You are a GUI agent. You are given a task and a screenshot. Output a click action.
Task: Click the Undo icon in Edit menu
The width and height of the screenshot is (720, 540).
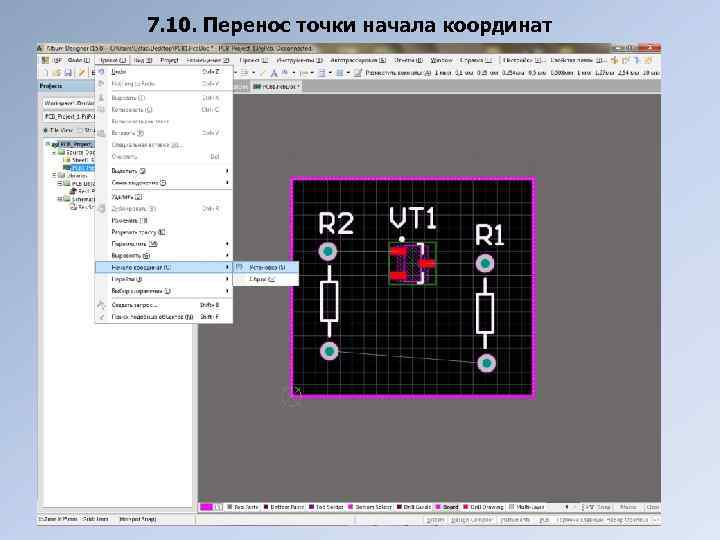pyautogui.click(x=101, y=72)
